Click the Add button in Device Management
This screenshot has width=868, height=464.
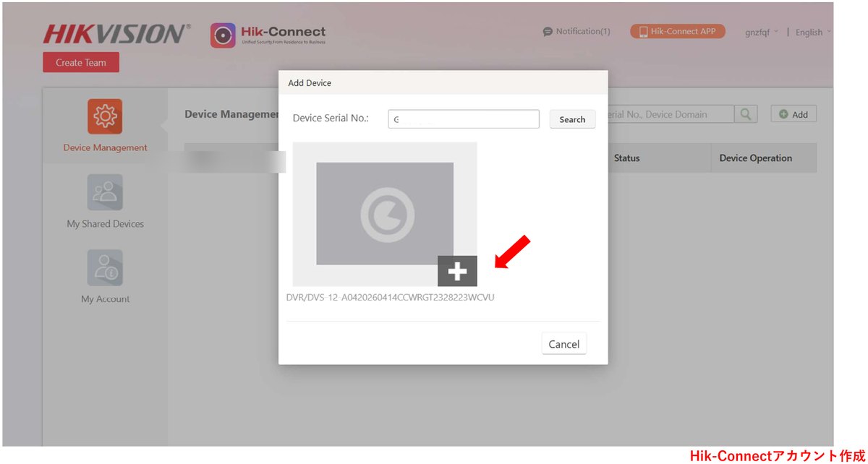[793, 114]
